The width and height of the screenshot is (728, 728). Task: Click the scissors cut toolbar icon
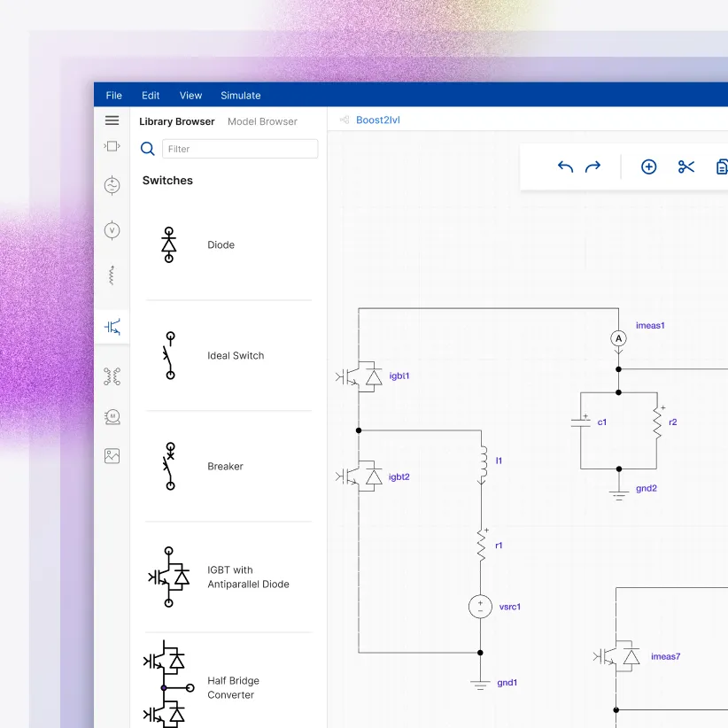tap(685, 167)
